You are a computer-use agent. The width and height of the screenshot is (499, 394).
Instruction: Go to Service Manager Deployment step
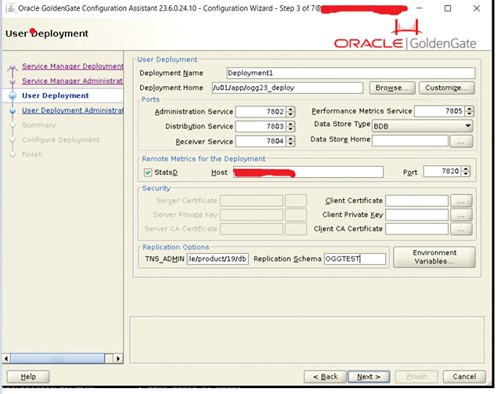[x=73, y=66]
